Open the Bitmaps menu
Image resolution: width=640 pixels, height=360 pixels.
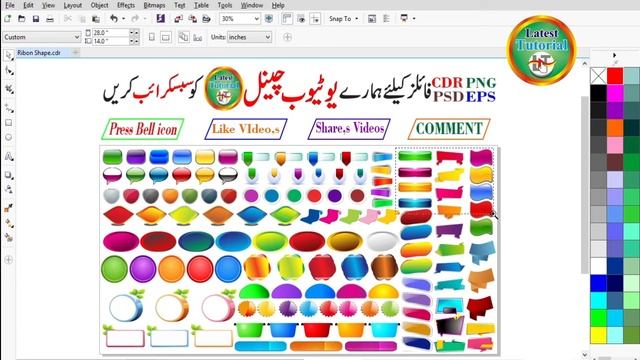[154, 5]
